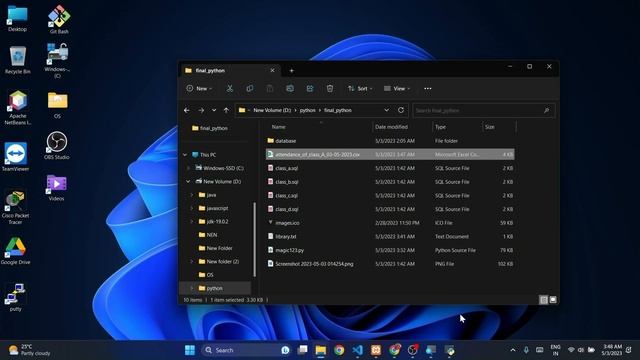
Task: Go up one folder level
Action: tap(227, 110)
